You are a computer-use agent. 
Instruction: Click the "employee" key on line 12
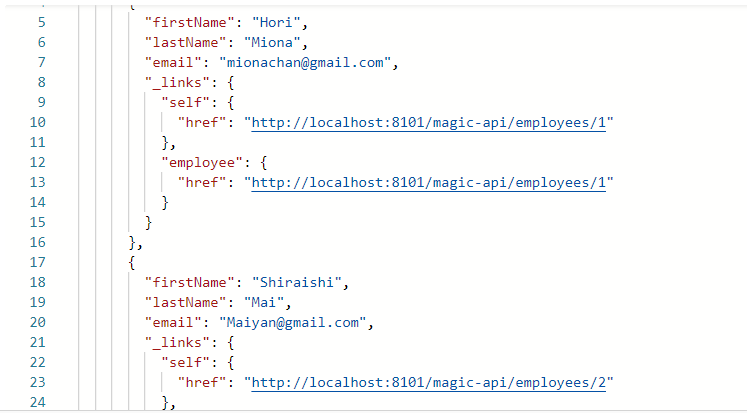pyautogui.click(x=202, y=163)
